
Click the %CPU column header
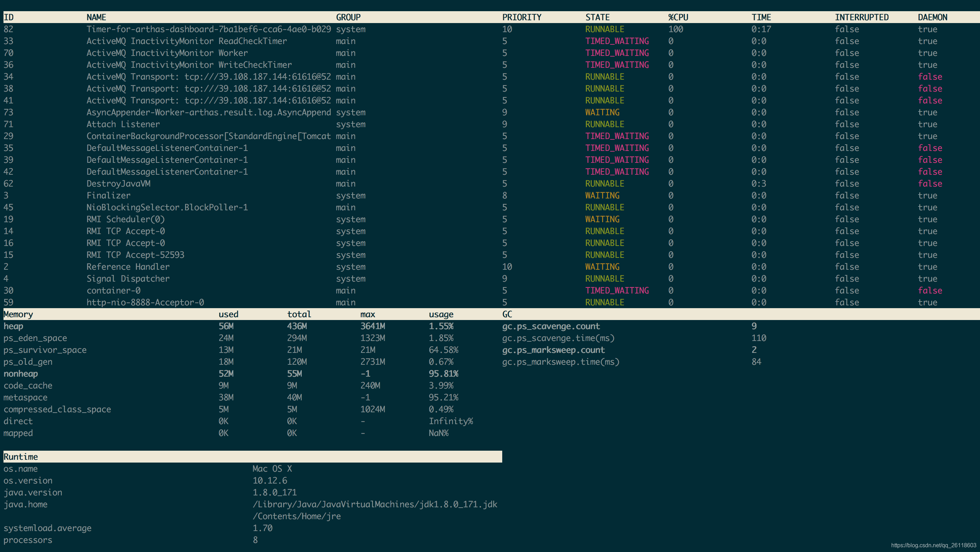click(678, 17)
